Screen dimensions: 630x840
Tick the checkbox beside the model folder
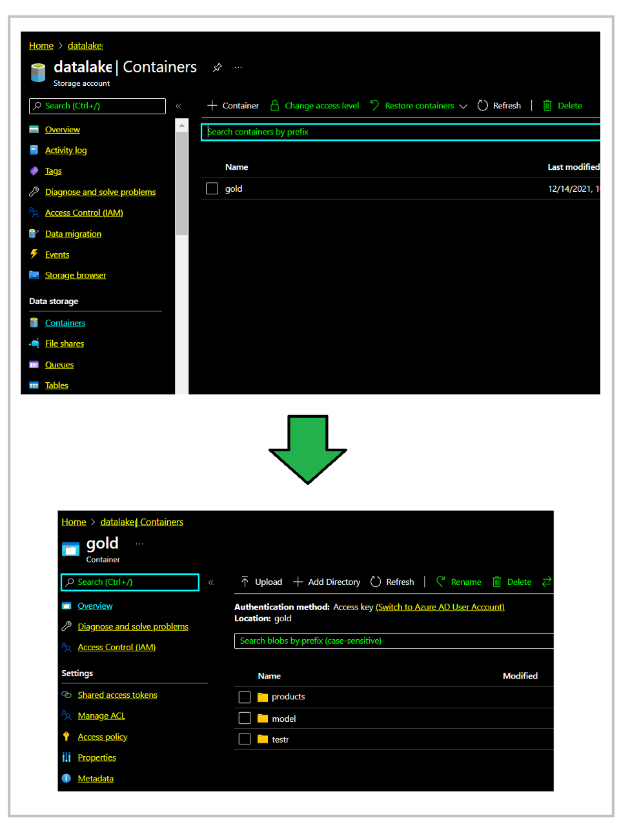coord(245,718)
